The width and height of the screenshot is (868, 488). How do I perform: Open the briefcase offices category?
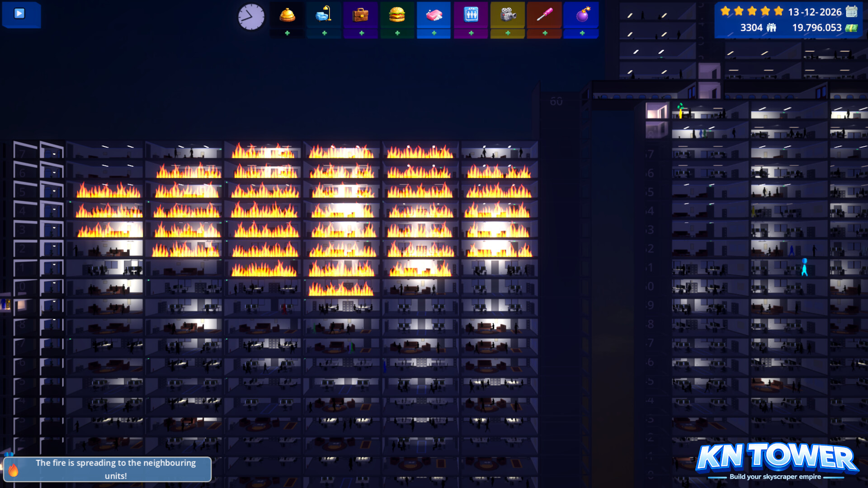(x=361, y=15)
